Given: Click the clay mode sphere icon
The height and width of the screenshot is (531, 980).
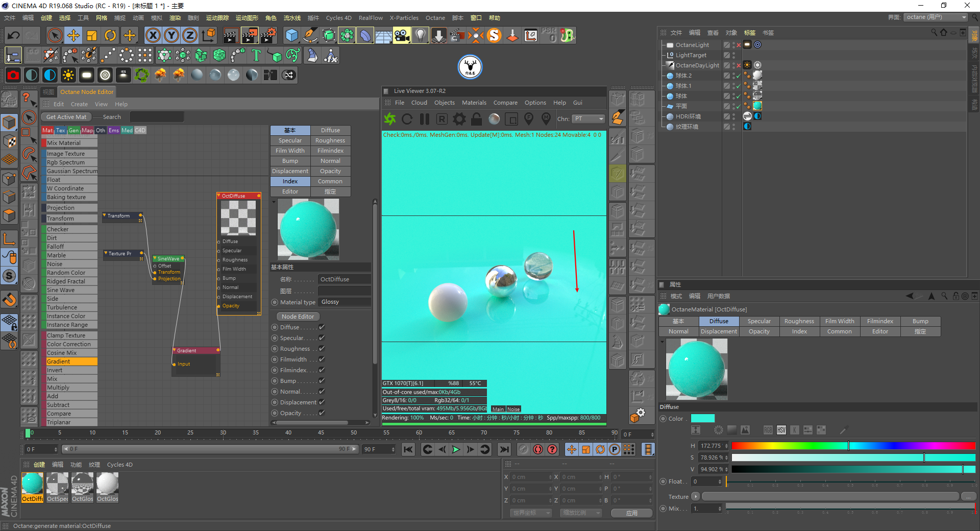Looking at the screenshot, I should [494, 119].
